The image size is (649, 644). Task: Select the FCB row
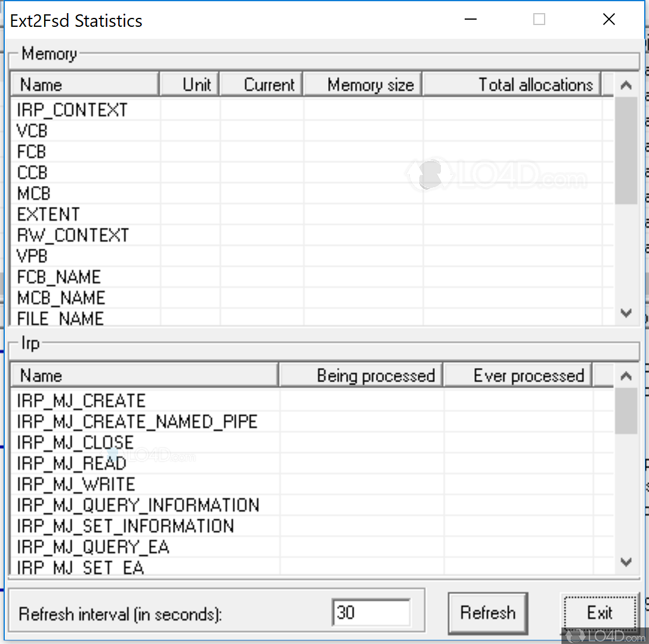(x=313, y=152)
